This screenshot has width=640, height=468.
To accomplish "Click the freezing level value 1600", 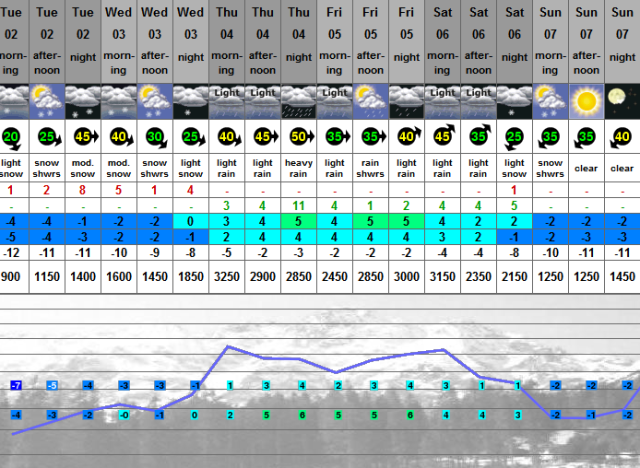I will (119, 277).
